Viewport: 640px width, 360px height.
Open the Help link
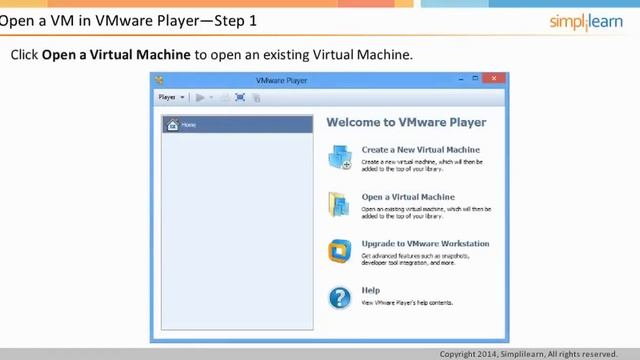371,290
